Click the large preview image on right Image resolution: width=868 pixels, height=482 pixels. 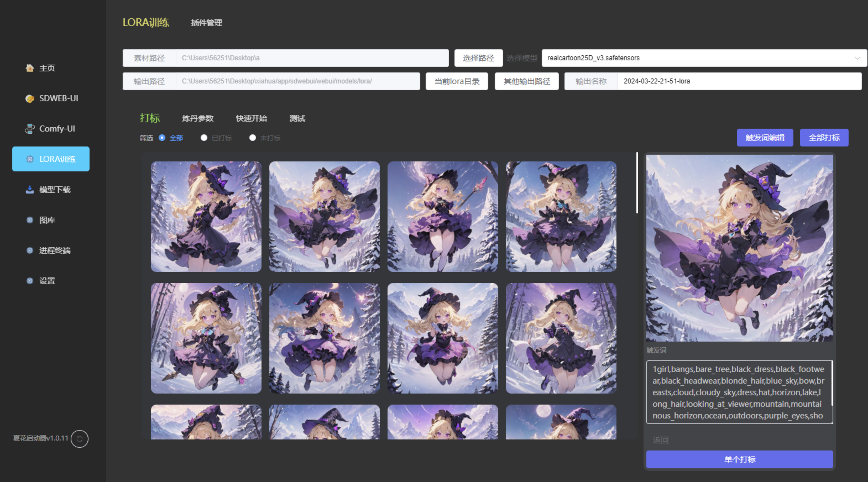point(740,248)
